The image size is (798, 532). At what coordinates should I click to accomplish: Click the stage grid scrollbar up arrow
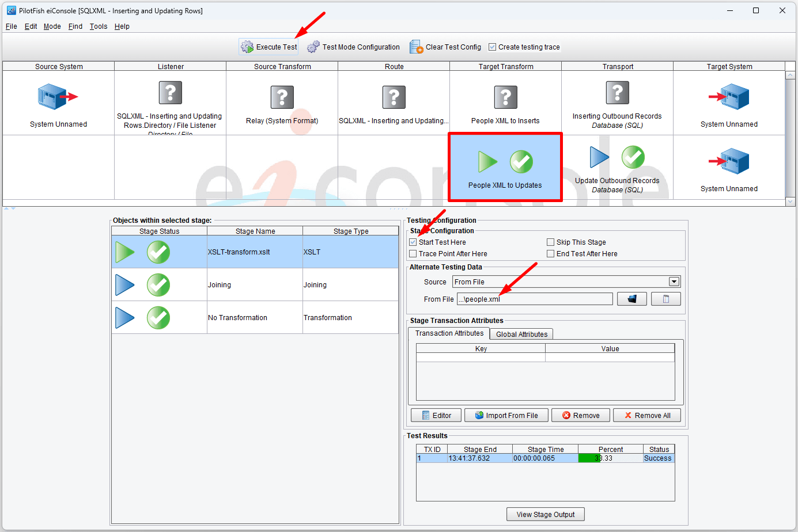791,75
